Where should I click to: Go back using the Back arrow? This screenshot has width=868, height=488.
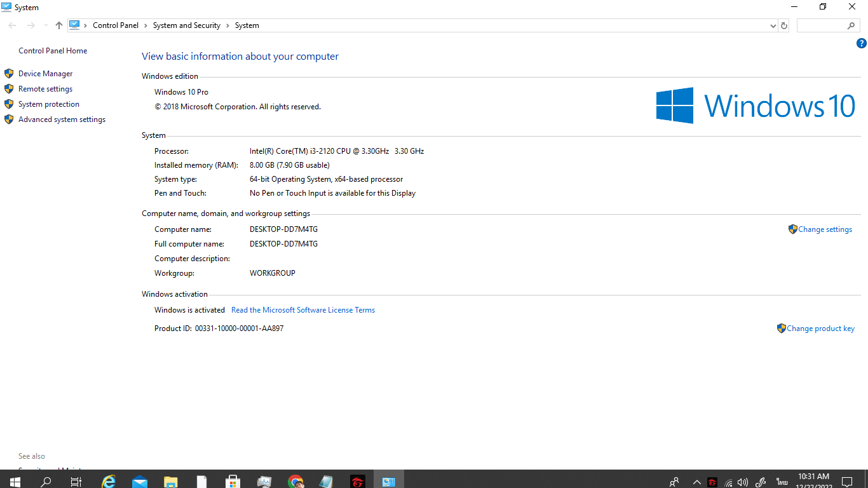[x=13, y=25]
